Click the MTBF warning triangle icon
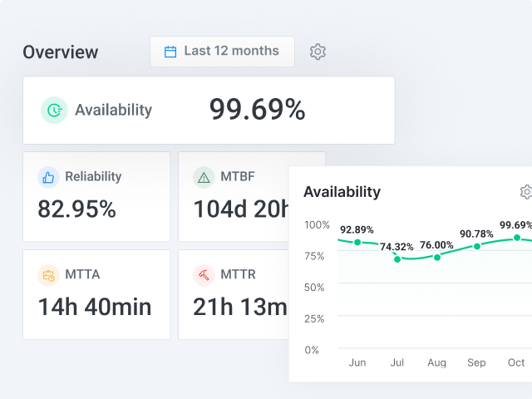Image resolution: width=532 pixels, height=399 pixels. (x=204, y=177)
